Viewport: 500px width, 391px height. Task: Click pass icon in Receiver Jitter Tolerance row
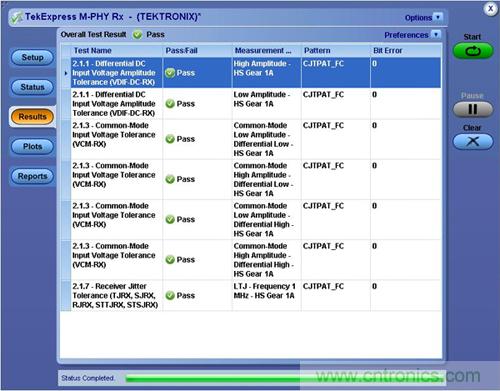(x=170, y=295)
